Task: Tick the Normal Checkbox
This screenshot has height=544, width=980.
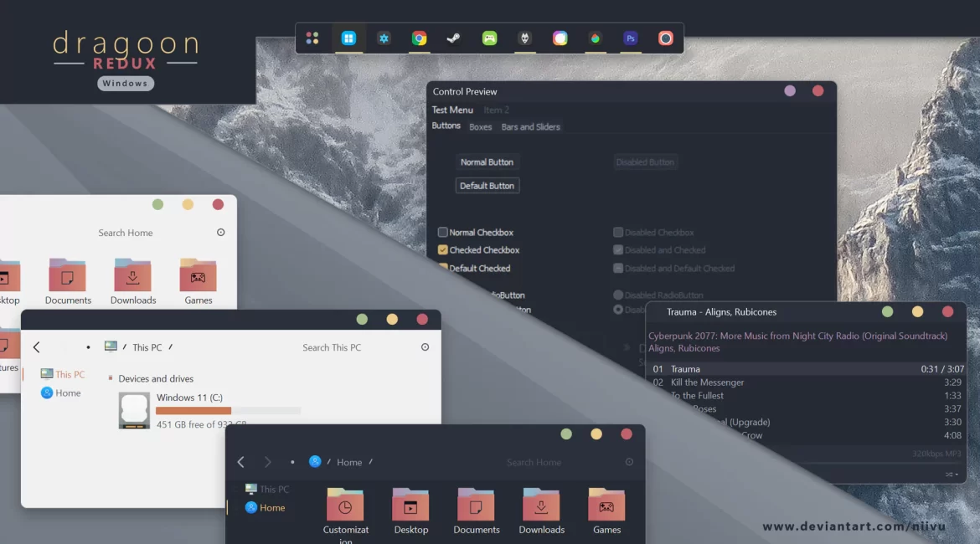Action: point(443,233)
